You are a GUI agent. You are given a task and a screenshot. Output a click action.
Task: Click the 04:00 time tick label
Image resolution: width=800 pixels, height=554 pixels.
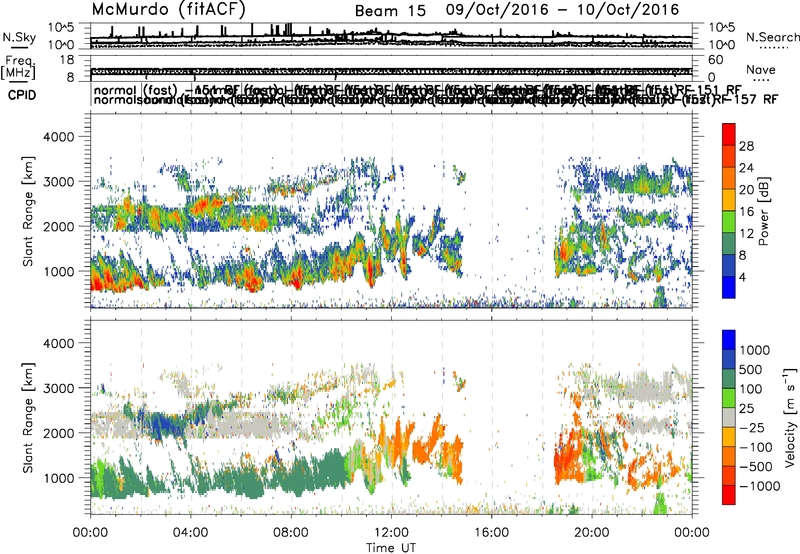pos(190,533)
